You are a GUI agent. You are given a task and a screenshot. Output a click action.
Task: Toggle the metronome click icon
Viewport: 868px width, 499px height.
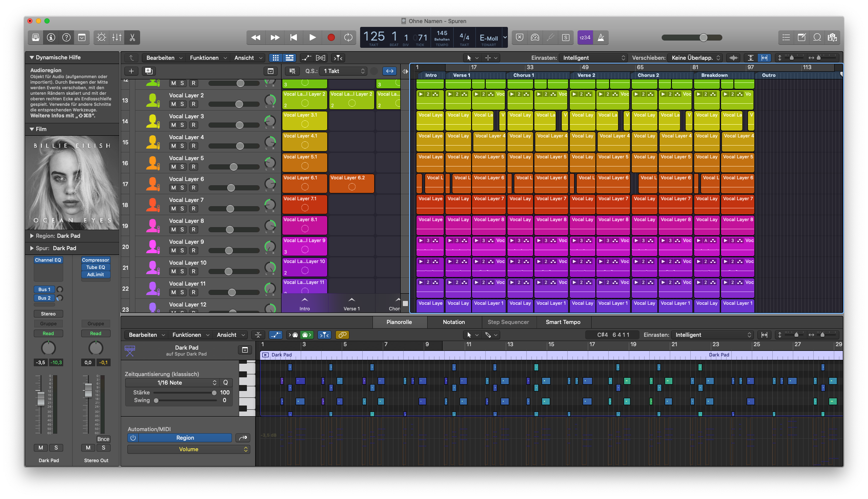tap(601, 38)
